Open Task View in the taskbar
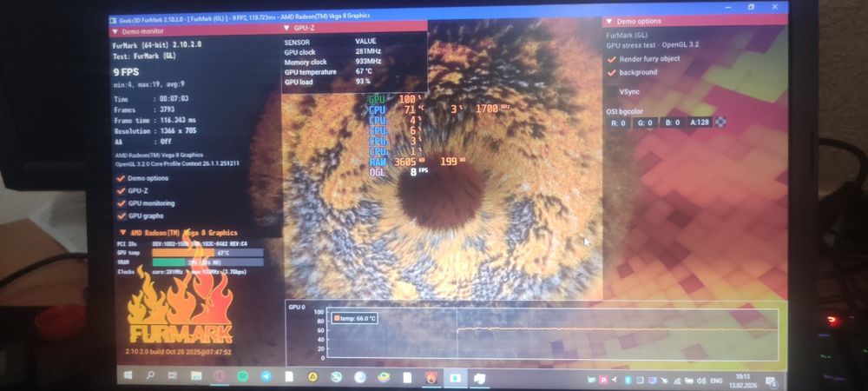The width and height of the screenshot is (868, 391). coord(172,376)
